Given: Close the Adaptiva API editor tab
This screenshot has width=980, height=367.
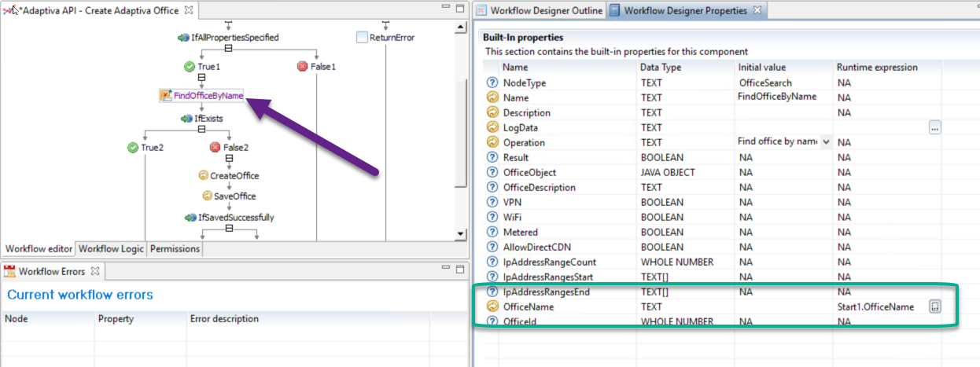Looking at the screenshot, I should click(187, 10).
